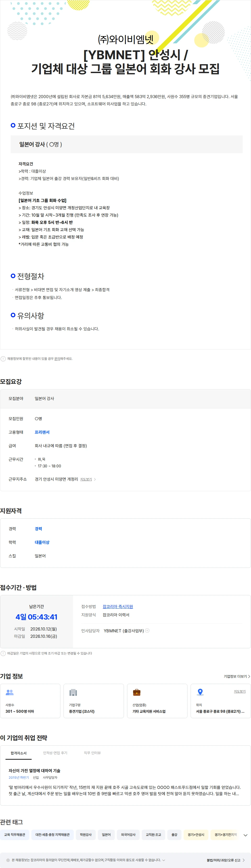Click the 사원수 301 ~ 500명 이하 card
This screenshot has height=868, width=251.
pos(30,701)
